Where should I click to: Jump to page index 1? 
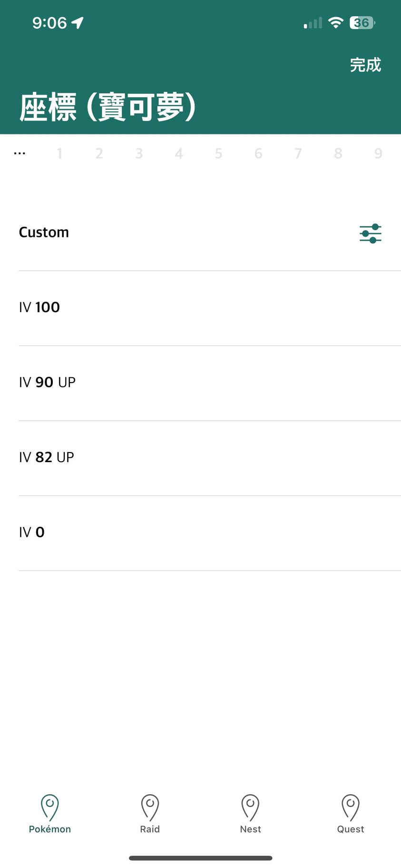(59, 153)
